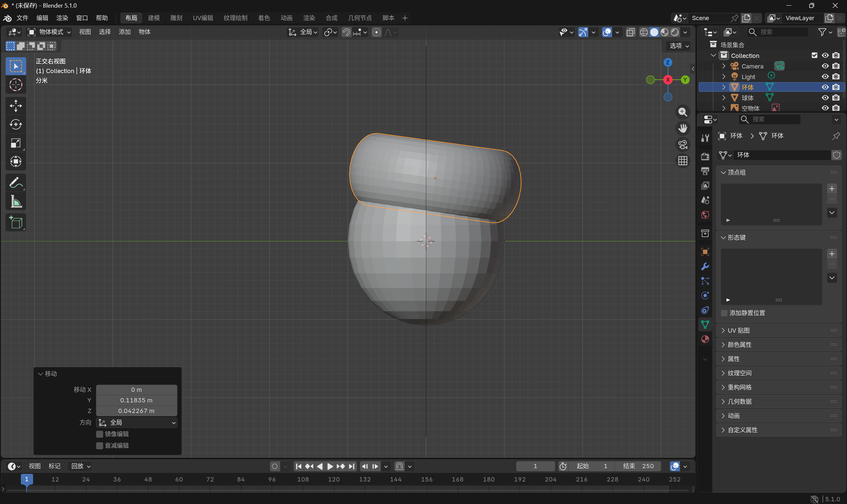Click the 移动 Y value field
The image size is (847, 504).
136,400
